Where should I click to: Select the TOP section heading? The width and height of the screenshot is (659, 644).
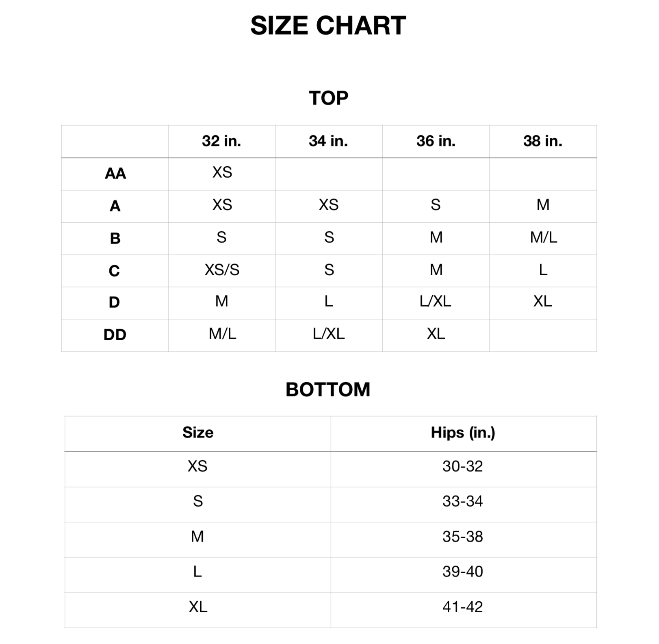click(328, 98)
